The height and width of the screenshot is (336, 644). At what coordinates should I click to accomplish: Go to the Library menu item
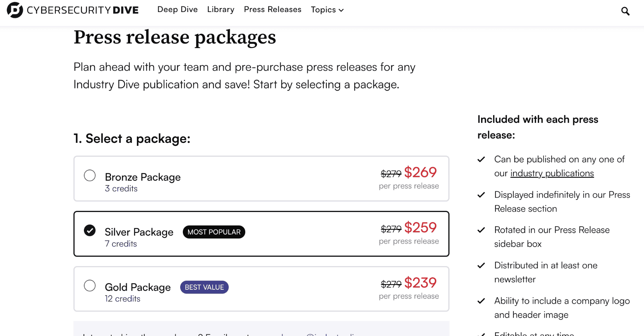tap(221, 9)
